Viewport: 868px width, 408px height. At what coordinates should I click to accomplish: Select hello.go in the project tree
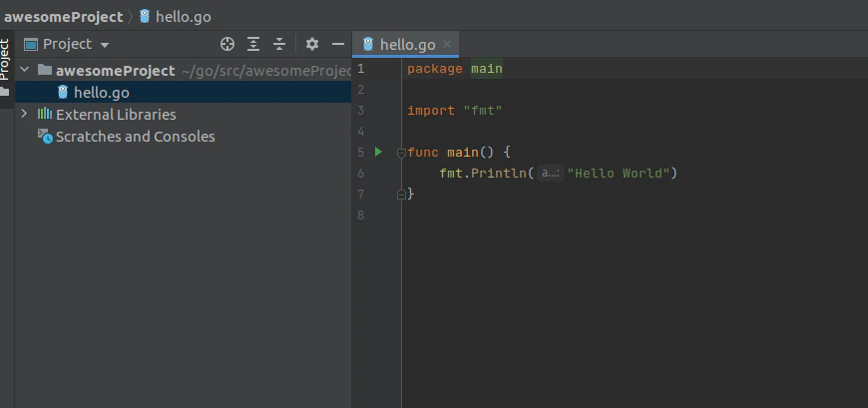184,93
